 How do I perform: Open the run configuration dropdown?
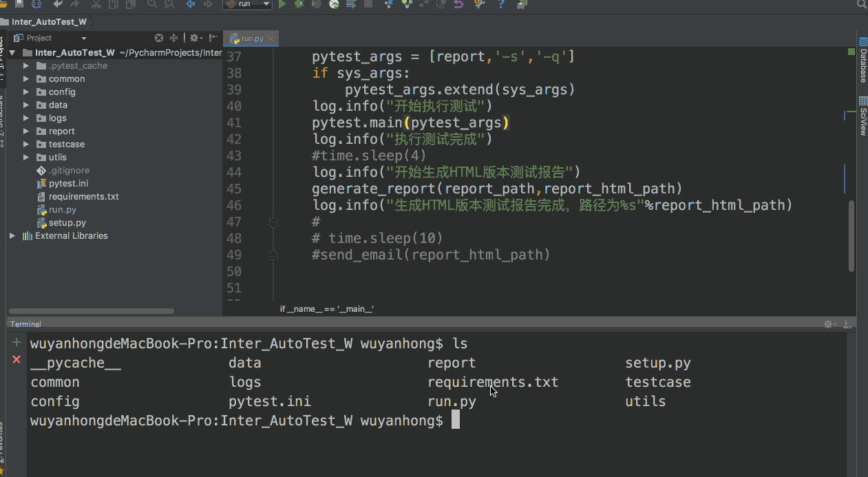[247, 4]
